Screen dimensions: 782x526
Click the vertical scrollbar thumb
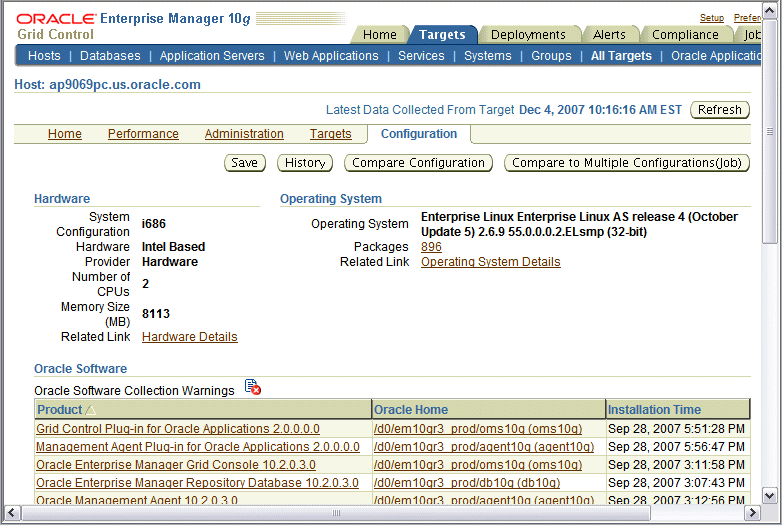click(769, 132)
